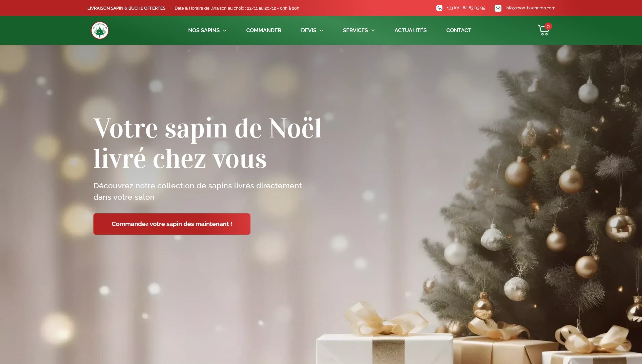
Task: Click Commandez votre sapin dès maintenant button
Action: coord(172,224)
